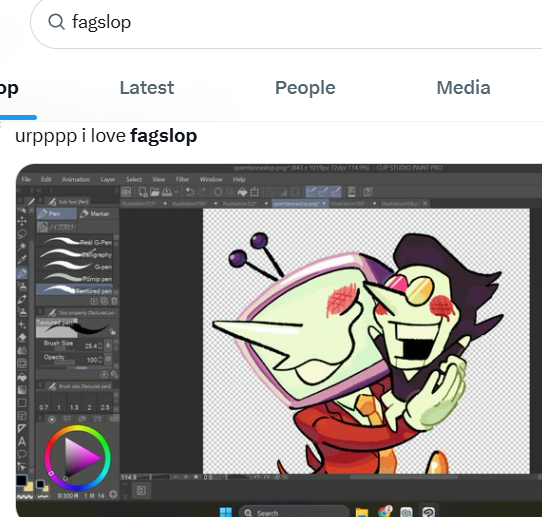
Task: Choose the Textured pen brush
Action: (75, 290)
